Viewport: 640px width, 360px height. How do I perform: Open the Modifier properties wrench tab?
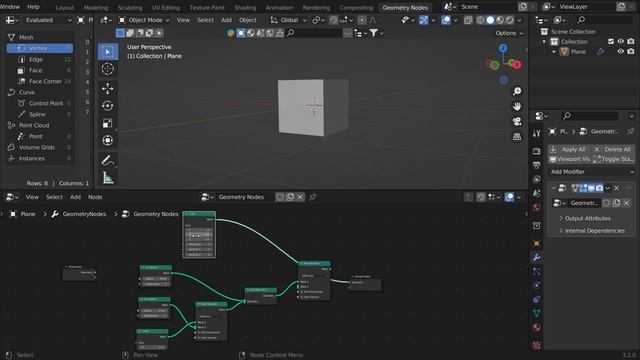click(x=537, y=257)
